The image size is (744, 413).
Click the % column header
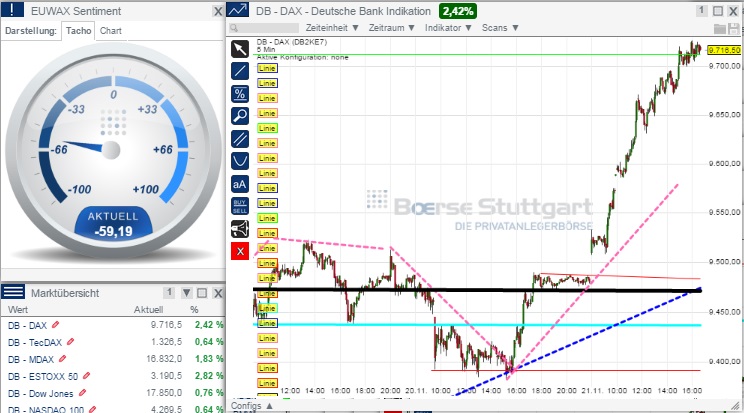click(x=194, y=310)
